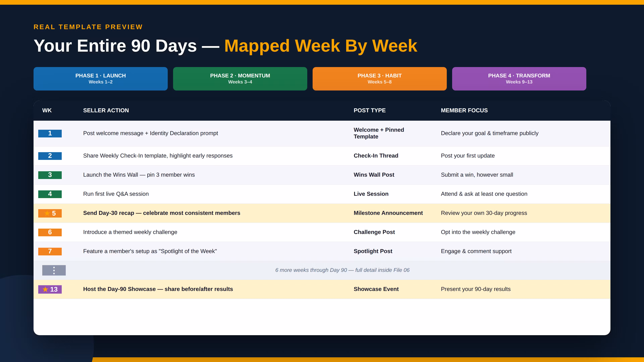The width and height of the screenshot is (644, 362).
Task: Select the Showcase Event post type
Action: click(x=376, y=289)
